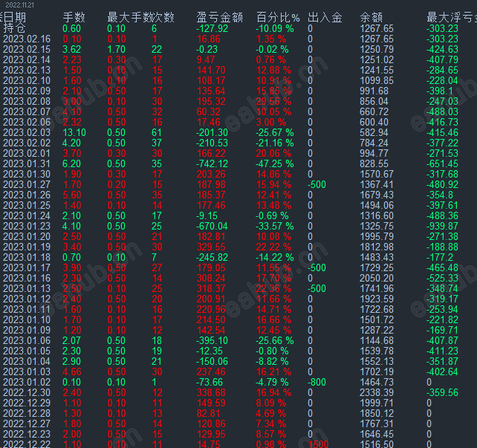Select date 2022.12.28 row
The width and height of the screenshot is (477, 448).
point(27,413)
